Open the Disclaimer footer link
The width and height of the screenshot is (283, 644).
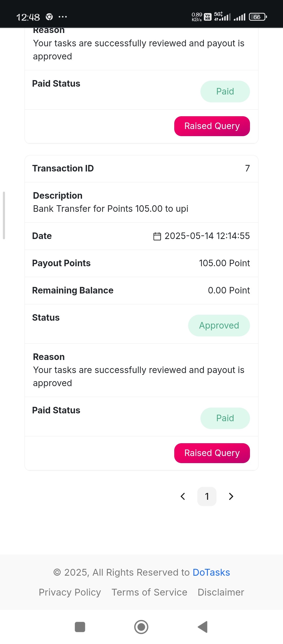click(x=221, y=592)
